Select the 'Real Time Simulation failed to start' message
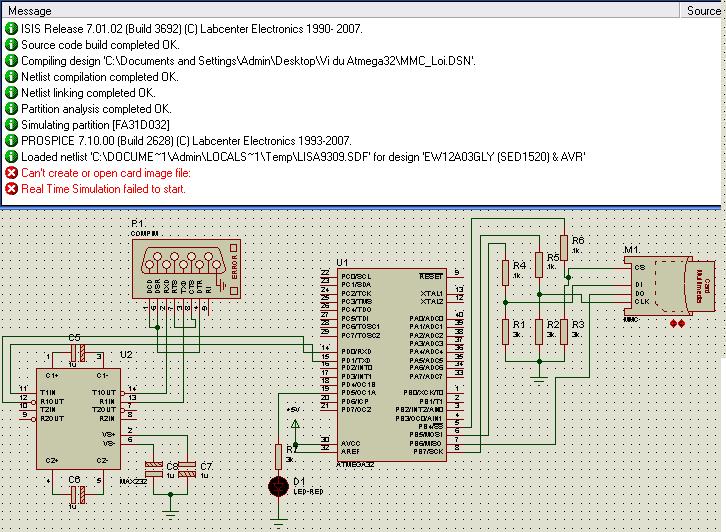 (103, 189)
